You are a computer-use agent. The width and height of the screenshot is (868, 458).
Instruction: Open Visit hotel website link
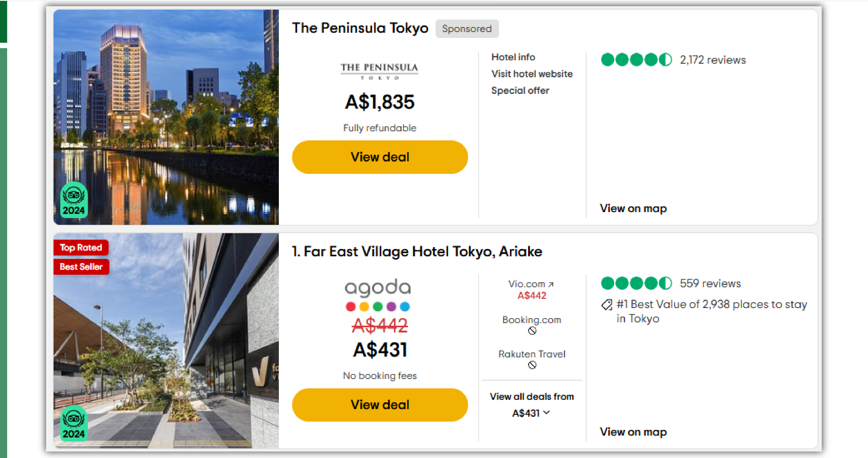click(x=532, y=74)
